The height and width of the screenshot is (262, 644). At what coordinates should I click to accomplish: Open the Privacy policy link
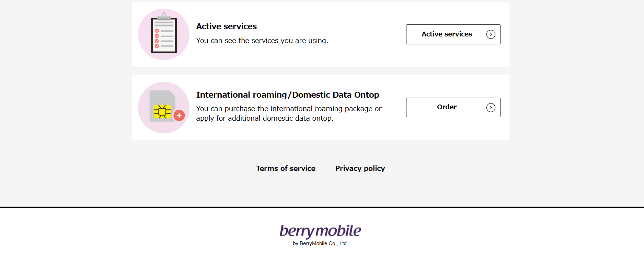click(x=360, y=168)
